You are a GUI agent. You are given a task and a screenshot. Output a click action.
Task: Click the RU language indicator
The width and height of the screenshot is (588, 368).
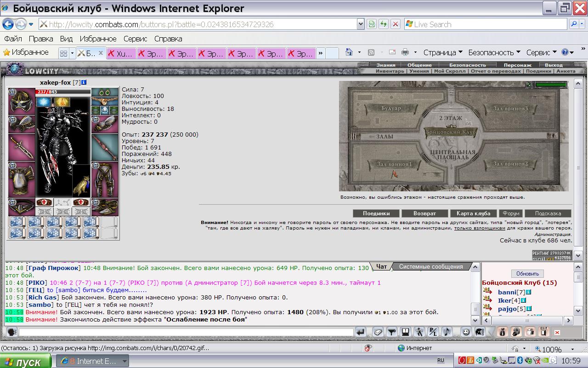(441, 361)
